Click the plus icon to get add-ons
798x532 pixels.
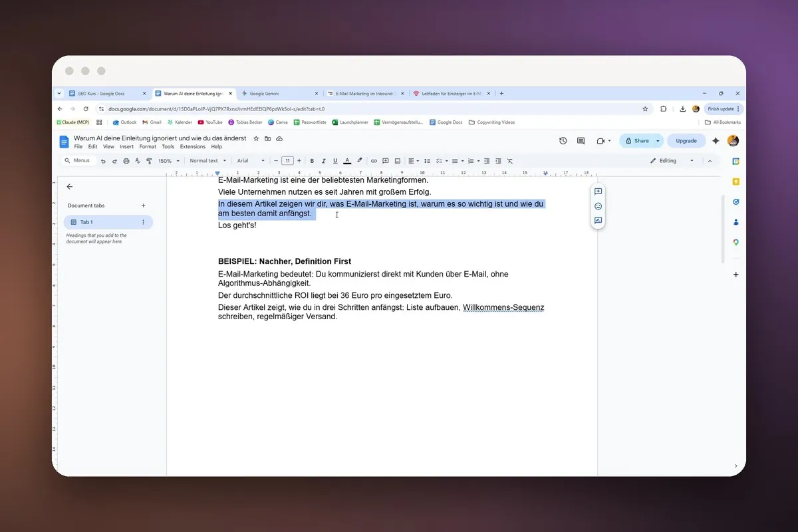point(735,275)
